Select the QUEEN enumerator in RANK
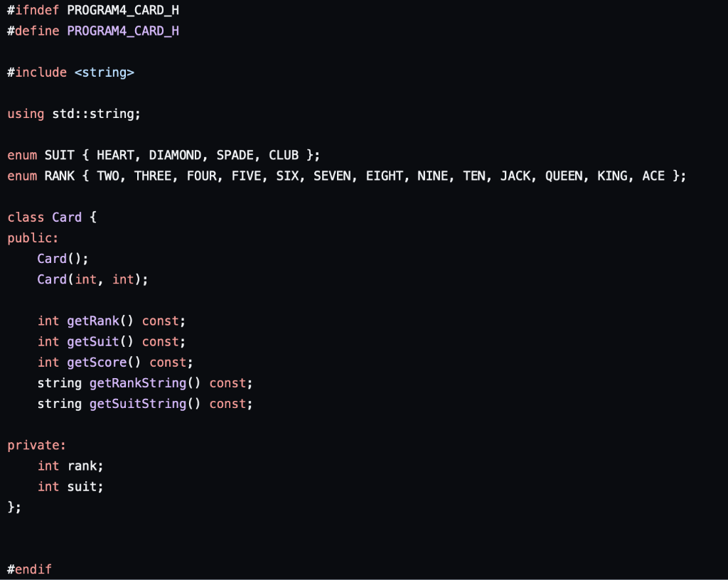728x580 pixels. [x=564, y=176]
